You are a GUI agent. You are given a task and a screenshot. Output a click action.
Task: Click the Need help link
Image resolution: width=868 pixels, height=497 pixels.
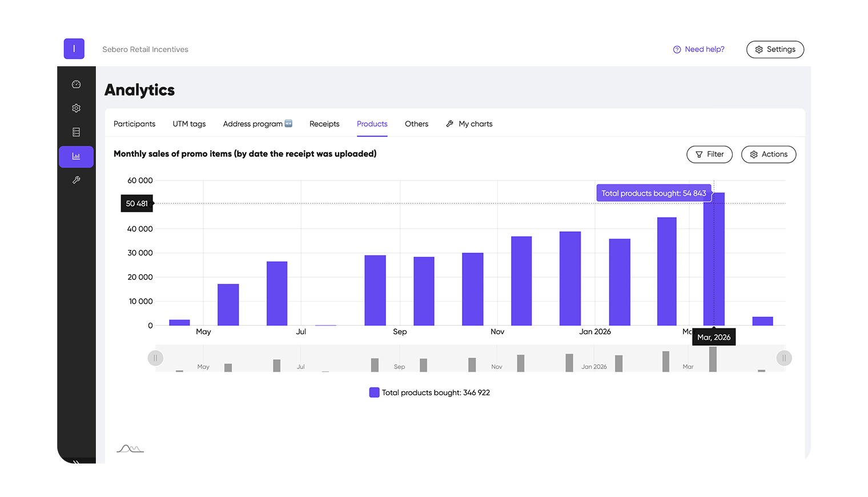pyautogui.click(x=704, y=49)
